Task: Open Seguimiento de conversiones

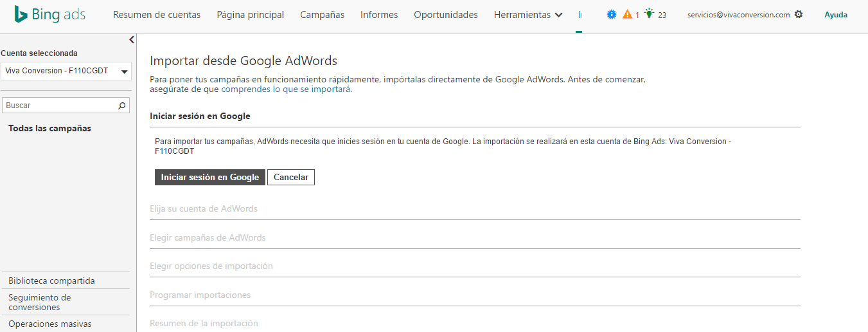Action: (x=40, y=302)
